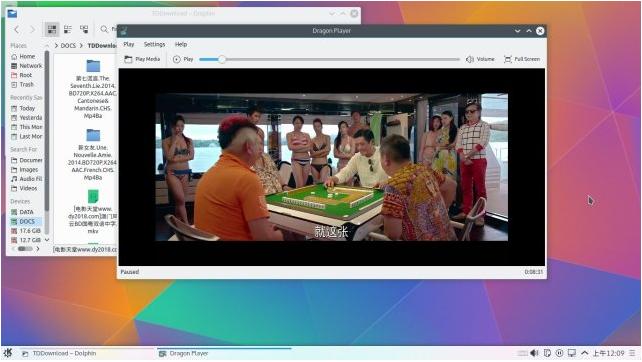Expand the breadcrumb arrow after DOCS
Image resolution: width=642 pixels, height=362 pixels.
pos(81,46)
